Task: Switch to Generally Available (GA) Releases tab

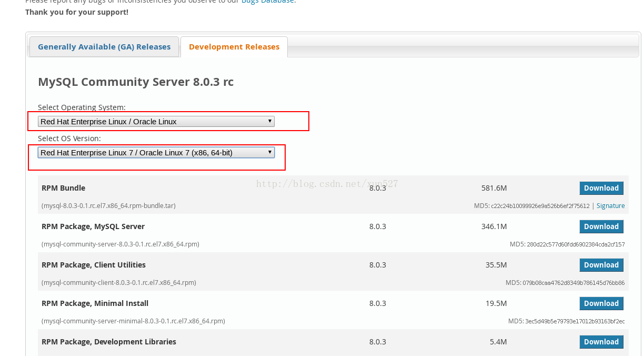Action: [x=104, y=47]
